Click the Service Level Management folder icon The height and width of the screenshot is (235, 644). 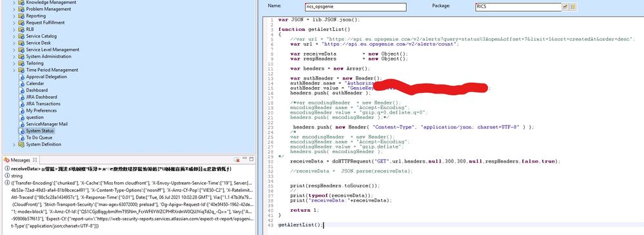tap(21, 50)
